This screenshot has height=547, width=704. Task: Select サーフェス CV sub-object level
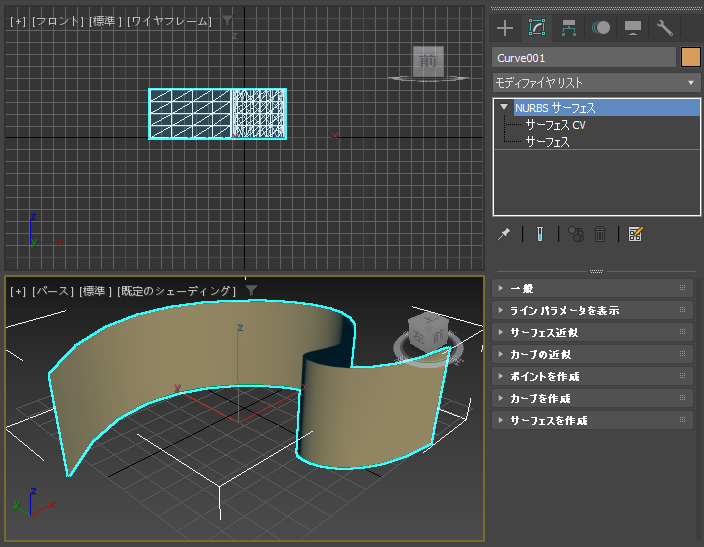coord(555,125)
